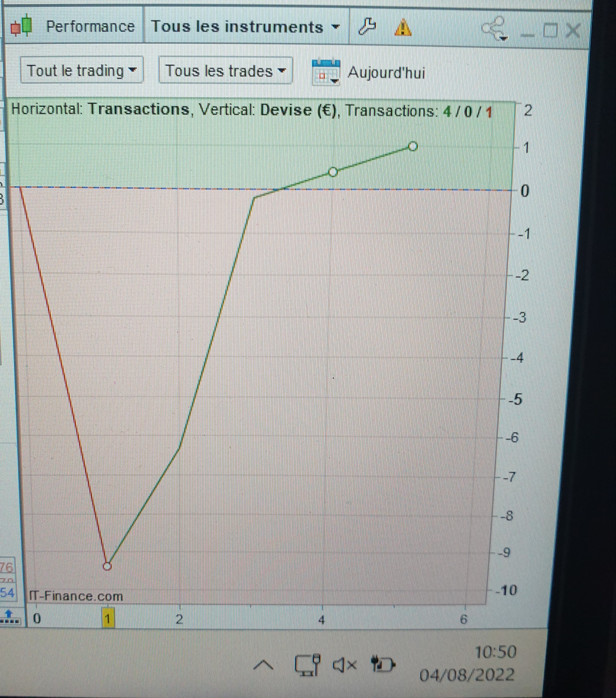
Task: Click the middle positive point on curve
Action: click(x=333, y=172)
